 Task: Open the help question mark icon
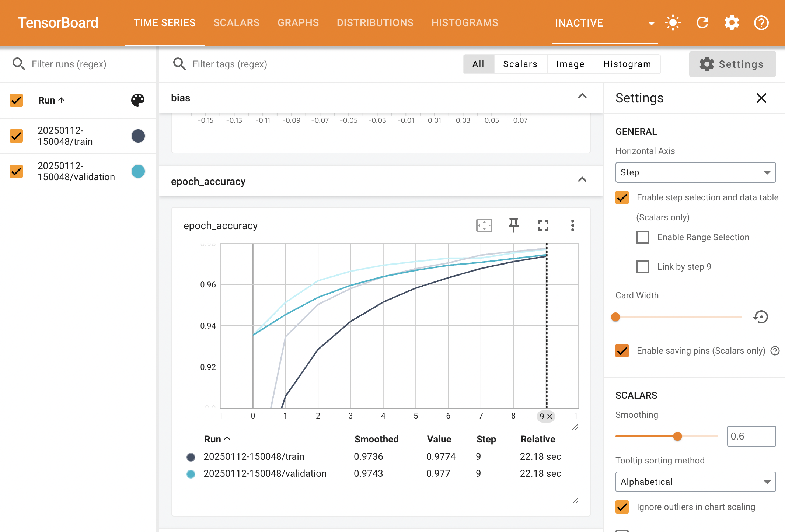pos(761,23)
